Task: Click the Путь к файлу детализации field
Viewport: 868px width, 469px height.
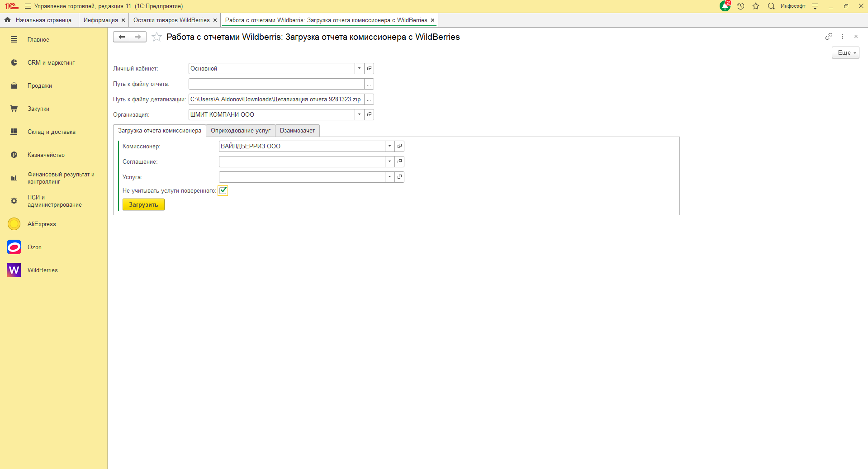Action: [276, 99]
